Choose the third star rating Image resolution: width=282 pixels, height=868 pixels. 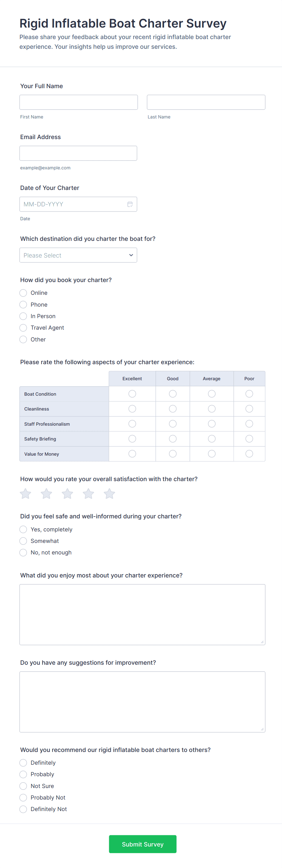coord(67,494)
